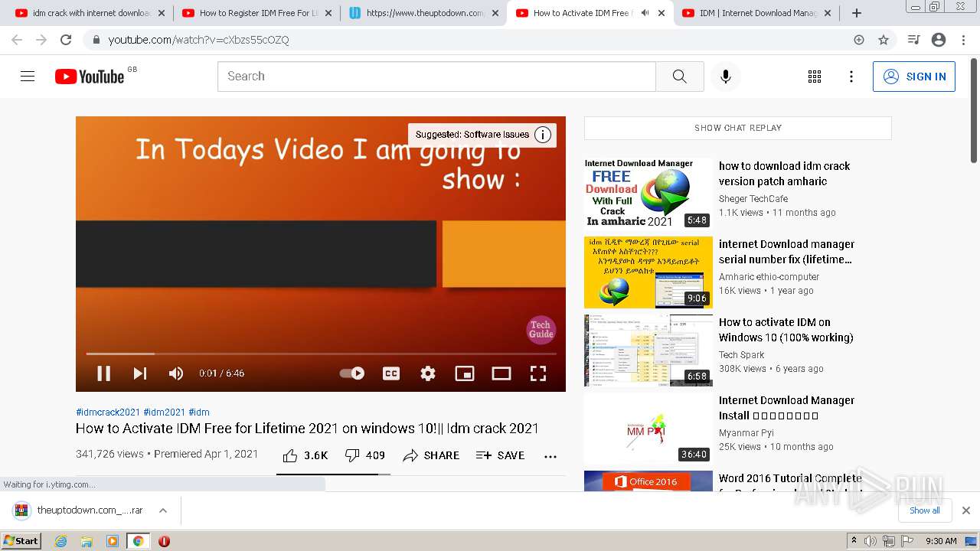Click the address bar URL

(x=199, y=40)
